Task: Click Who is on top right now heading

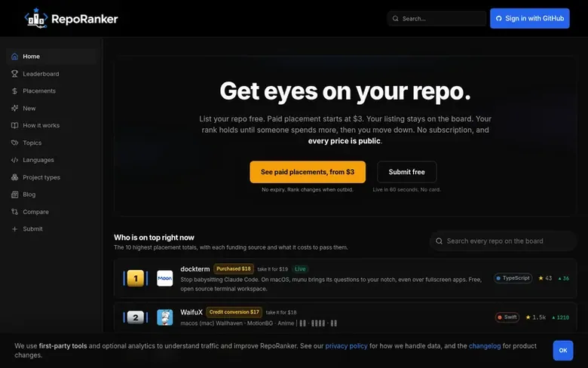Action: (154, 238)
